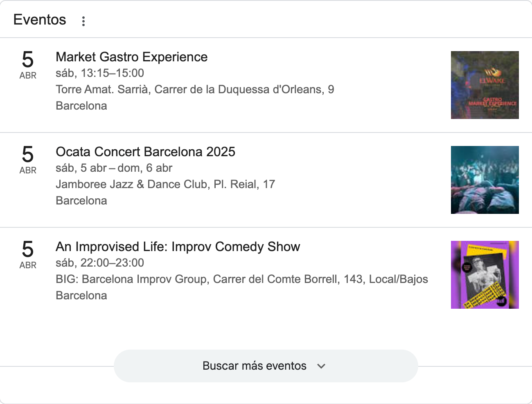Select the BIG: Barcelona Improv Group address
This screenshot has height=404, width=532.
point(241,279)
